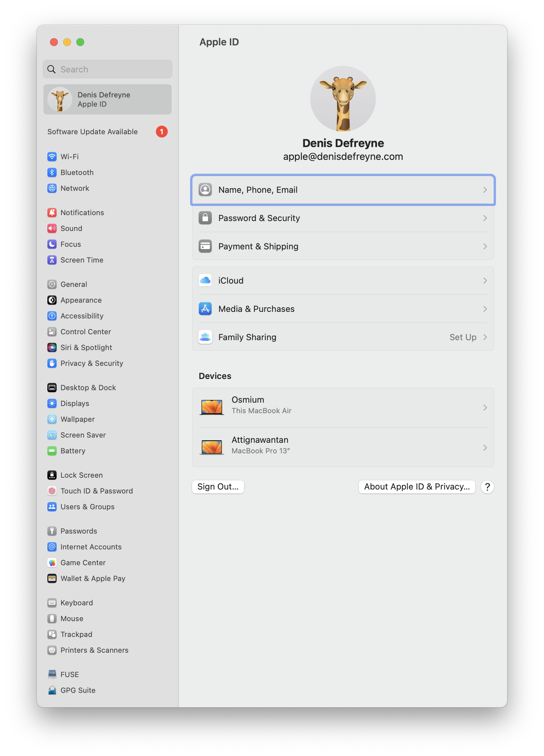
Task: Click the Osmium MacBook Air thumbnail
Action: coord(212,407)
